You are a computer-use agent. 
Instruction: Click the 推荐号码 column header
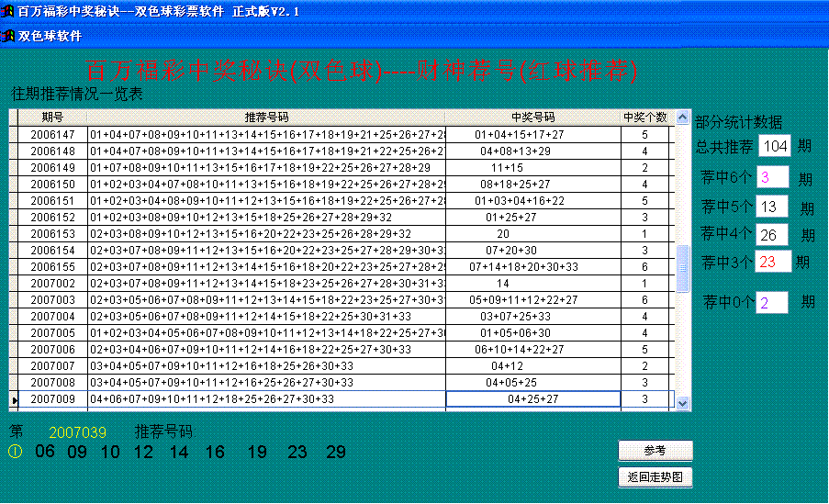[x=266, y=118]
